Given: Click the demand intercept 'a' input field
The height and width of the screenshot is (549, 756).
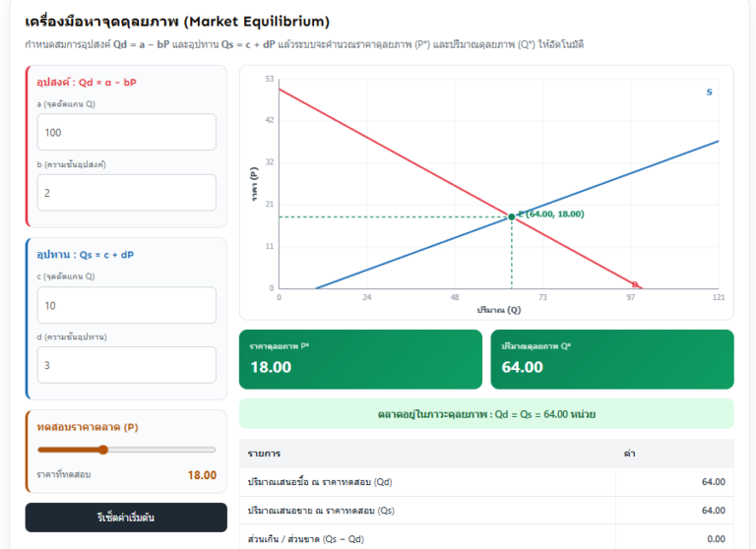Looking at the screenshot, I should (x=126, y=132).
